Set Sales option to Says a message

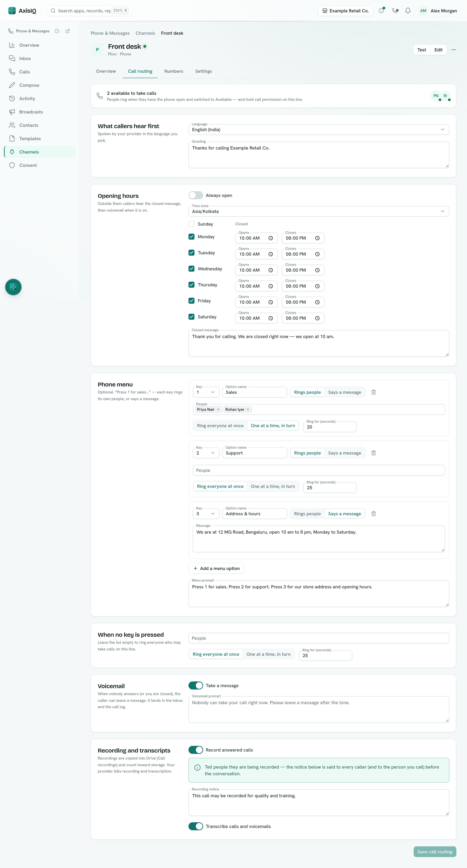[x=344, y=392]
